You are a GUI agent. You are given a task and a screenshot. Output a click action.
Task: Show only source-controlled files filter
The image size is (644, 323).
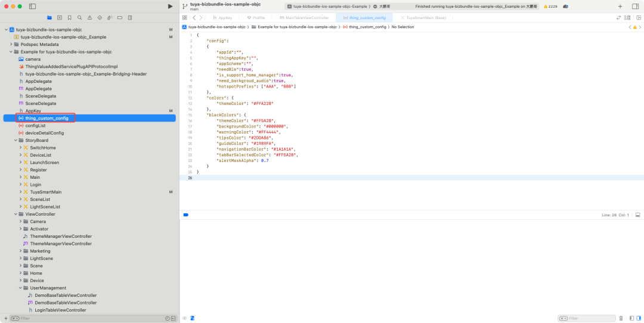pos(174,318)
